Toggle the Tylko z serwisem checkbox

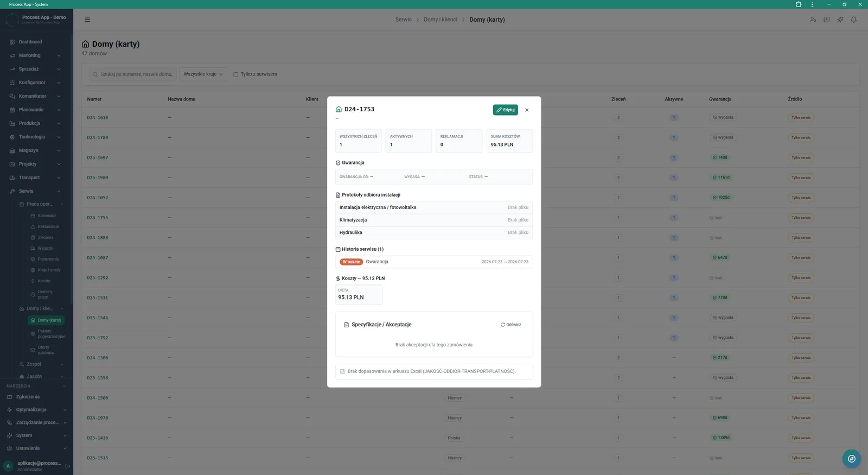[235, 74]
